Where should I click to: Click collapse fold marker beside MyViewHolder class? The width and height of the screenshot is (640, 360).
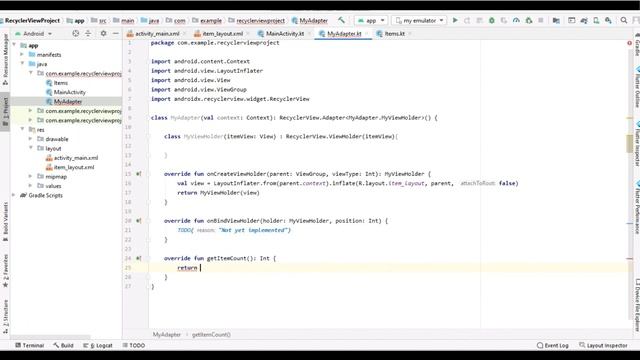pos(148,136)
